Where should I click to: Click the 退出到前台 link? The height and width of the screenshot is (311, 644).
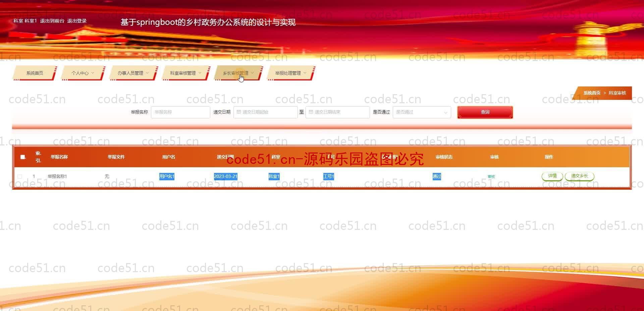coord(52,21)
